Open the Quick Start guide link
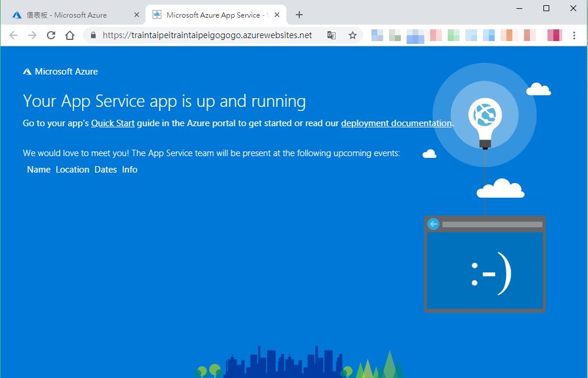Viewport: 588px width, 378px height. [x=113, y=123]
